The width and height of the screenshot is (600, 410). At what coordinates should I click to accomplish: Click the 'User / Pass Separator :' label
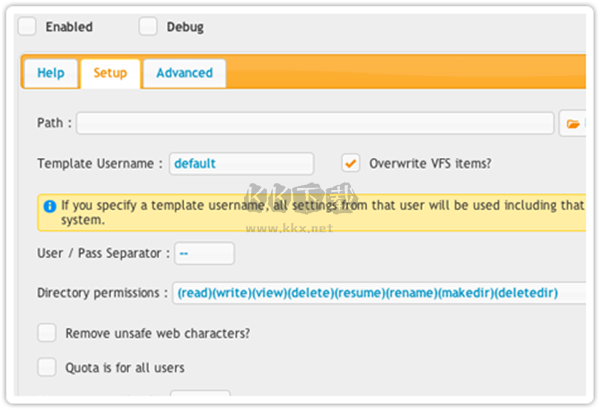[102, 253]
